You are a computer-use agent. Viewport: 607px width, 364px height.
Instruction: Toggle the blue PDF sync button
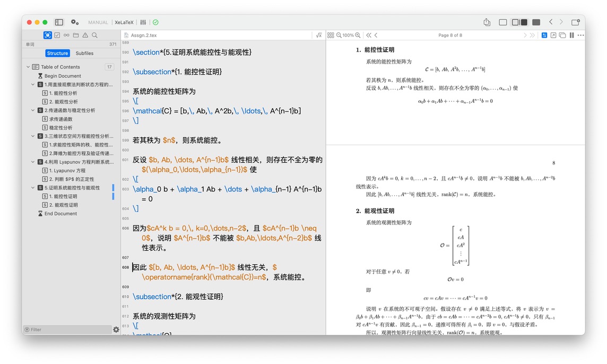click(x=544, y=35)
